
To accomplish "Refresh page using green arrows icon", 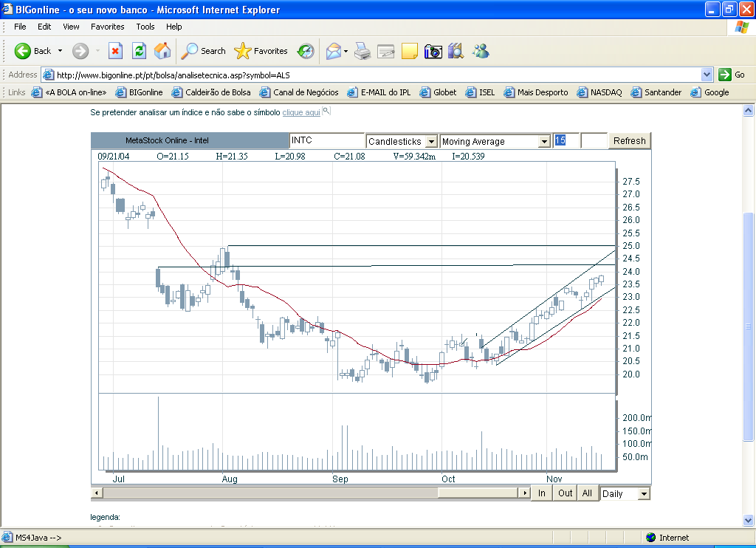I will (x=139, y=51).
